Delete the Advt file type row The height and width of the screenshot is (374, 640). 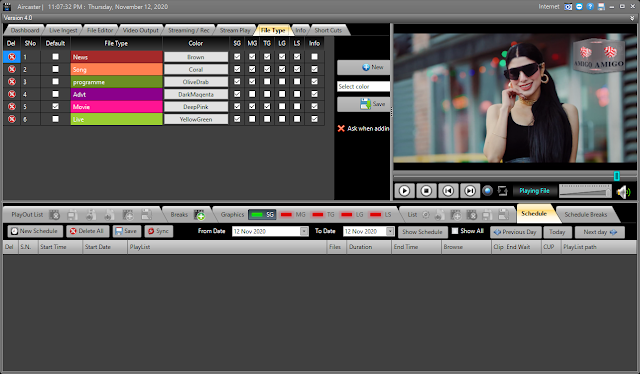(x=12, y=94)
